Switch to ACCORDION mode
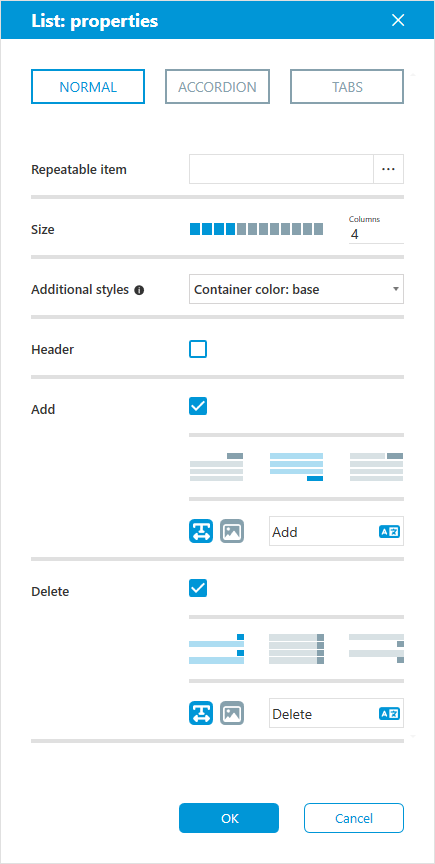The width and height of the screenshot is (435, 864). (x=217, y=87)
